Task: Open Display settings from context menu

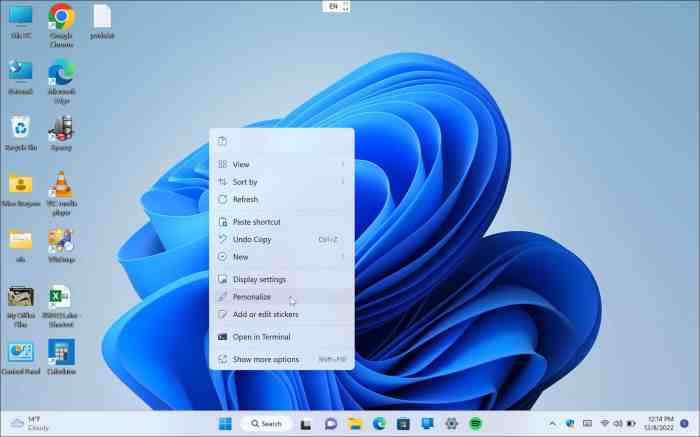Action: point(282,279)
